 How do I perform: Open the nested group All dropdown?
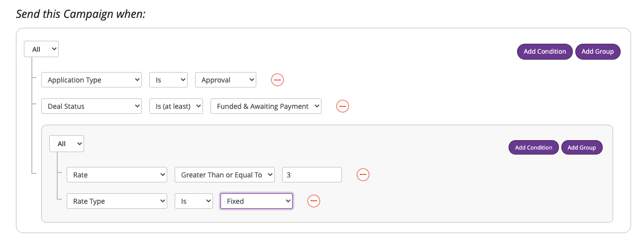pos(67,144)
